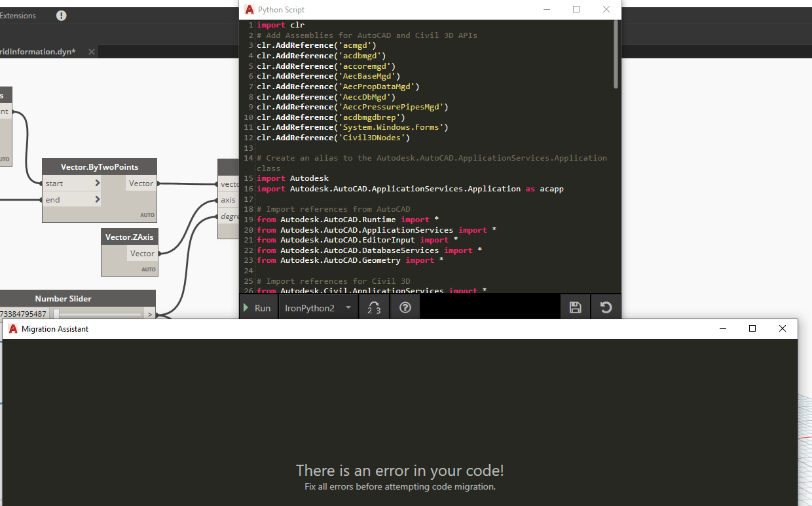This screenshot has height=506, width=812.
Task: Click code line 1 'import clr'
Action: tap(280, 25)
